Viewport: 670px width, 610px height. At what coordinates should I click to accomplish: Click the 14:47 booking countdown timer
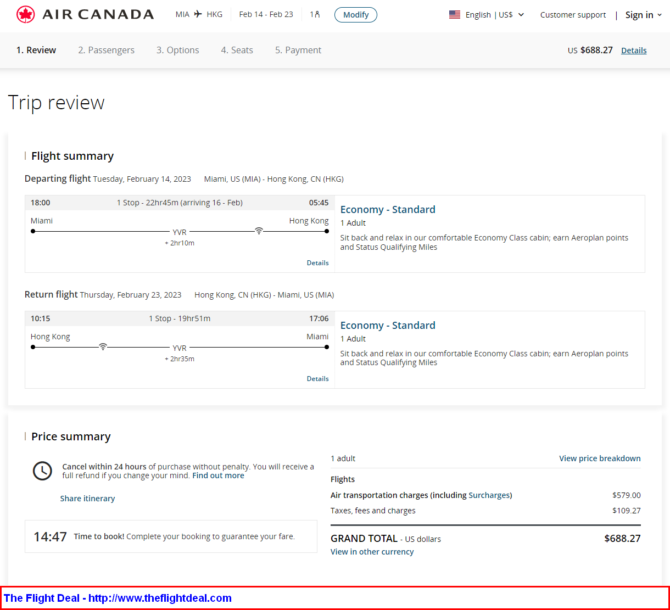click(x=50, y=537)
